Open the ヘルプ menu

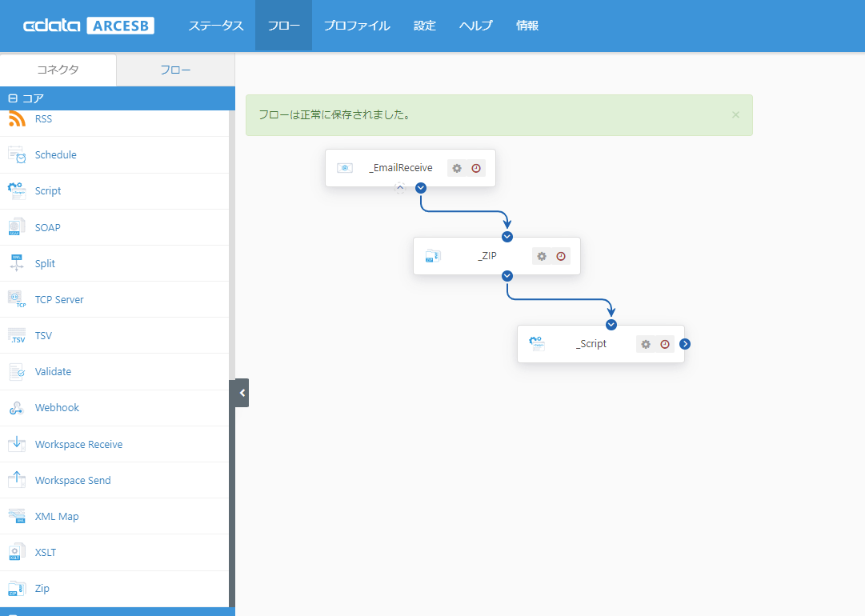coord(475,26)
